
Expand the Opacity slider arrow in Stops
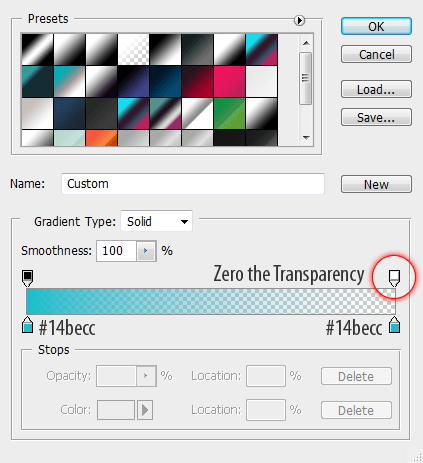[x=146, y=376]
